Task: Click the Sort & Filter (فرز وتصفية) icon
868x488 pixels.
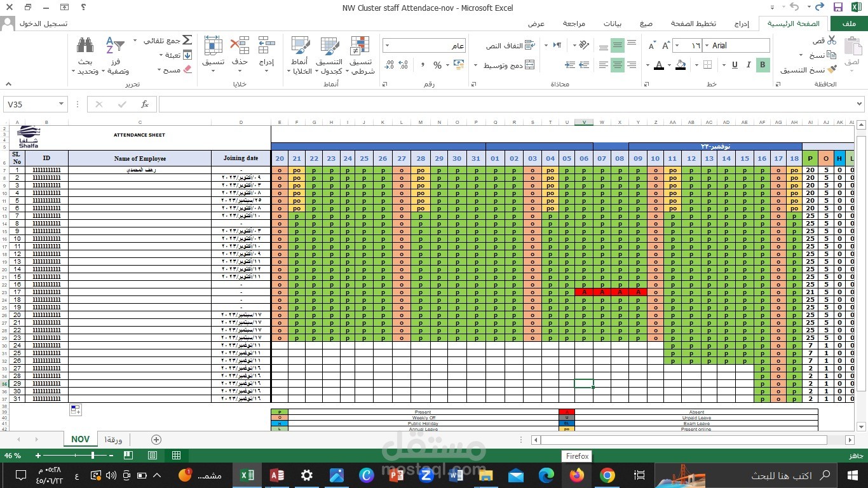Action: (x=114, y=46)
